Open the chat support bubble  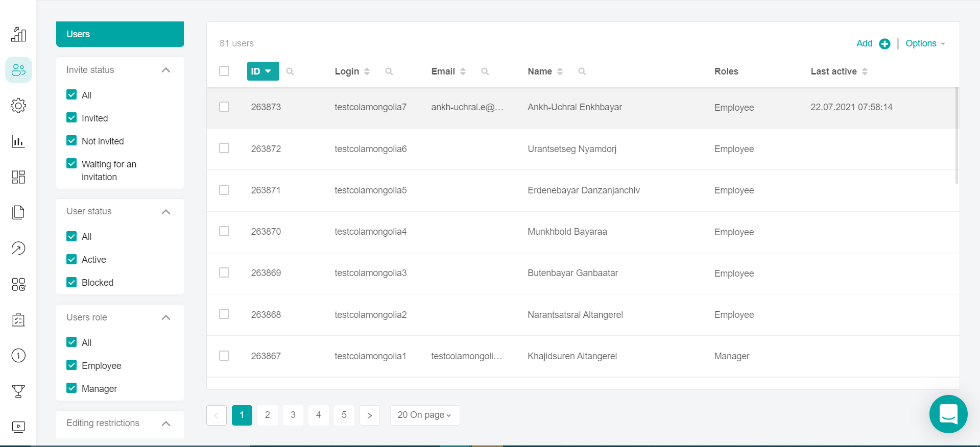(x=948, y=414)
